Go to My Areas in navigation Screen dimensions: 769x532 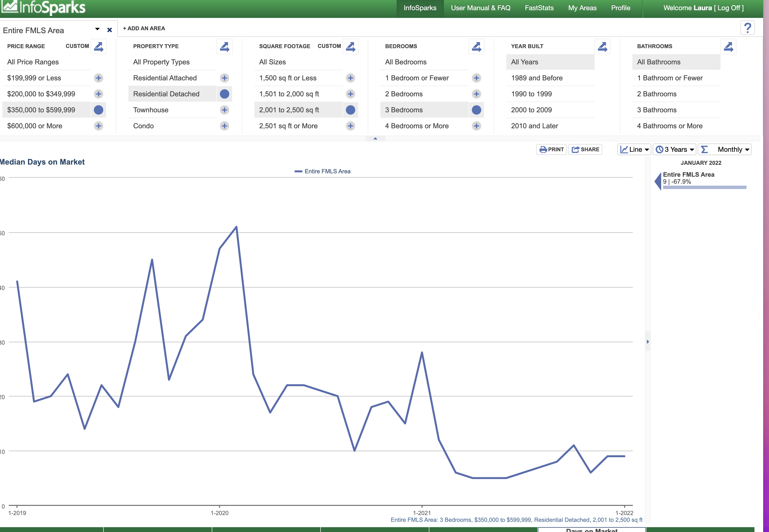[582, 8]
